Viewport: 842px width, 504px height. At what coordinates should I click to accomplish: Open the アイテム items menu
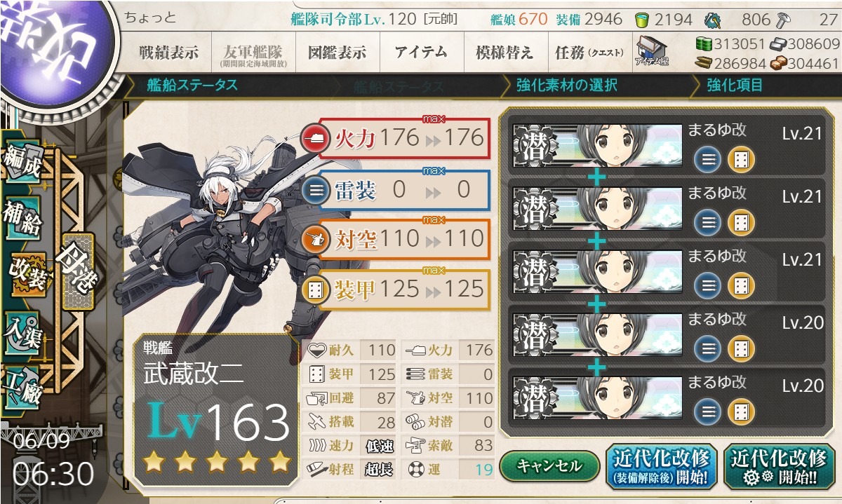click(x=421, y=53)
